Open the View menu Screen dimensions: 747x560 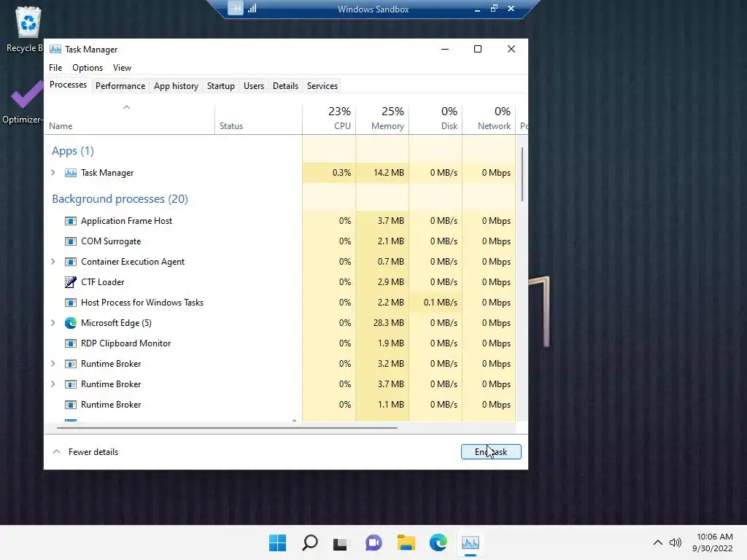click(x=122, y=68)
